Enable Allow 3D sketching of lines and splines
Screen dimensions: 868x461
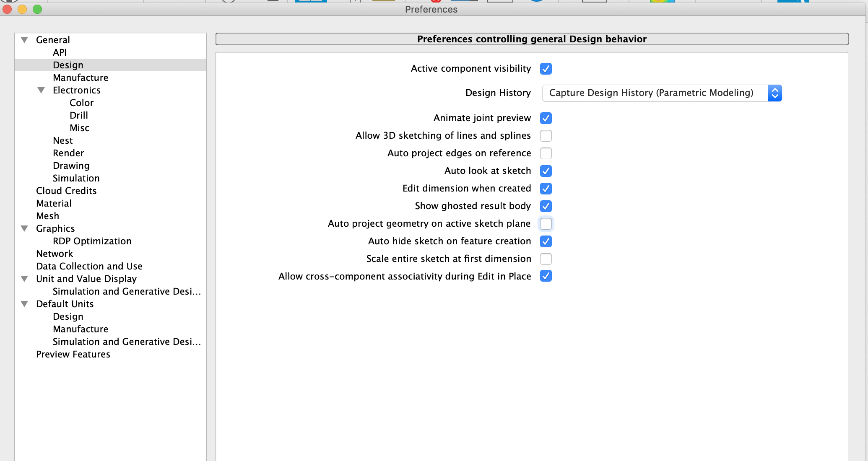[x=546, y=136]
